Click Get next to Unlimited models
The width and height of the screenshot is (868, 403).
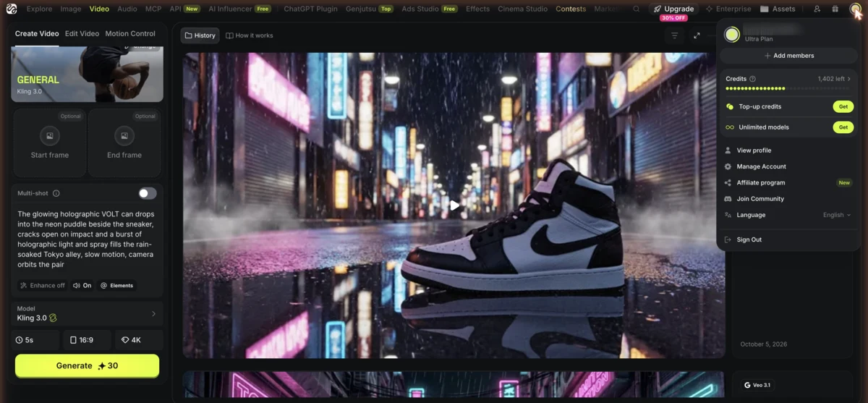click(843, 127)
